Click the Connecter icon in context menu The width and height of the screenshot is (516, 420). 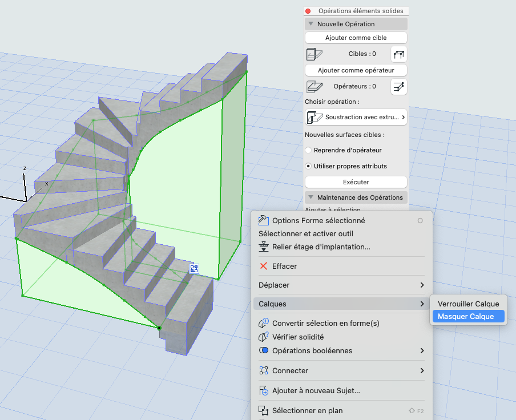pyautogui.click(x=264, y=370)
